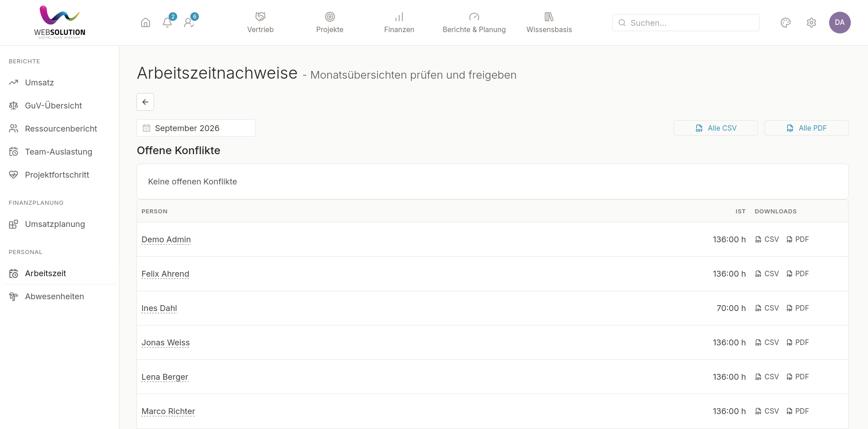Open Berichte & Planung menu
This screenshot has height=429, width=868.
coord(474,23)
